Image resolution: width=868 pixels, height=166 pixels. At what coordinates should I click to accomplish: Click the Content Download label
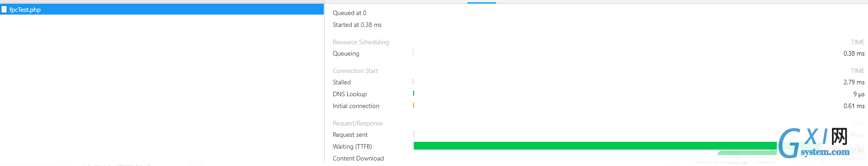pyautogui.click(x=358, y=158)
